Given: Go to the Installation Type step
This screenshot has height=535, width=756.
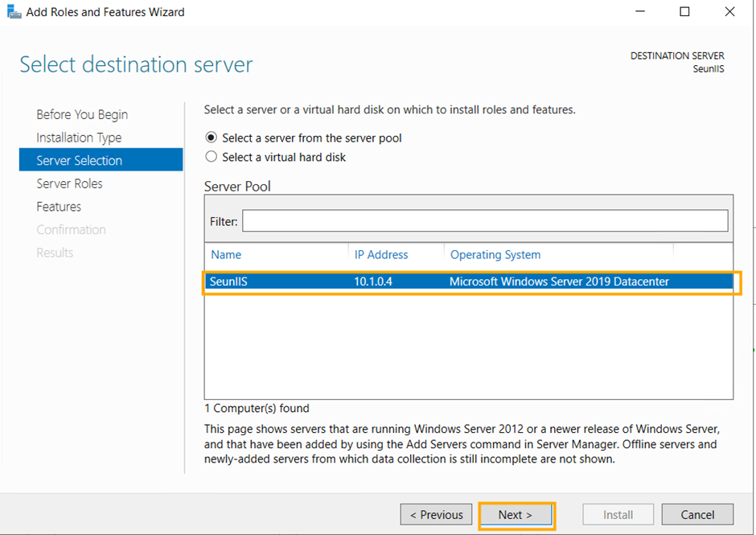Looking at the screenshot, I should pyautogui.click(x=79, y=138).
